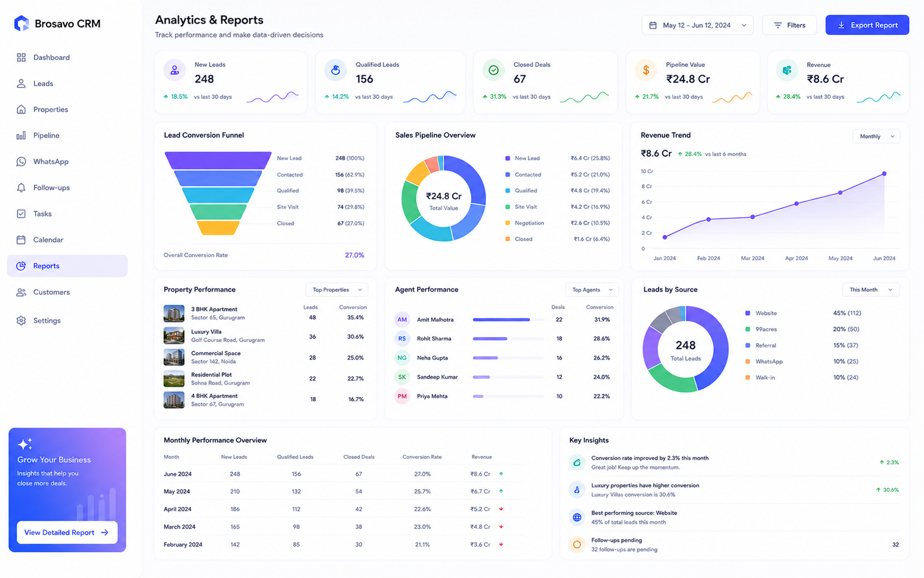This screenshot has height=578, width=924.
Task: Click the Residential Plot thumbnail
Action: coord(174,379)
